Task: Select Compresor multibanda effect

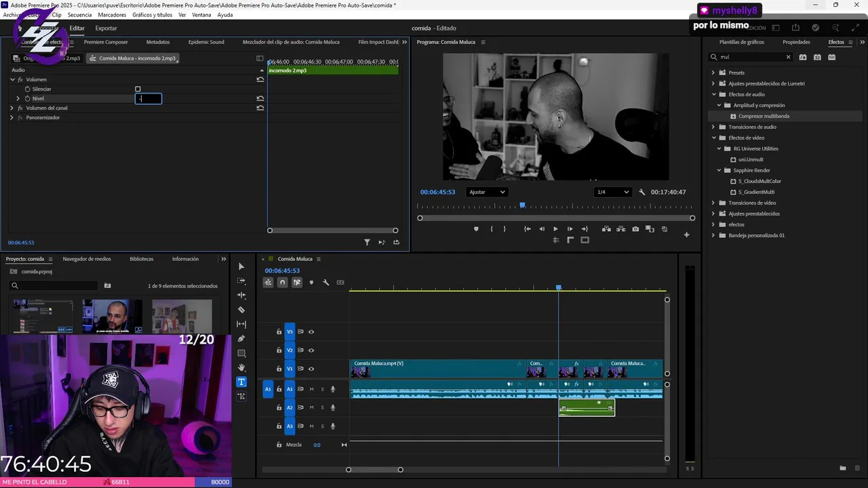Action: tap(764, 116)
